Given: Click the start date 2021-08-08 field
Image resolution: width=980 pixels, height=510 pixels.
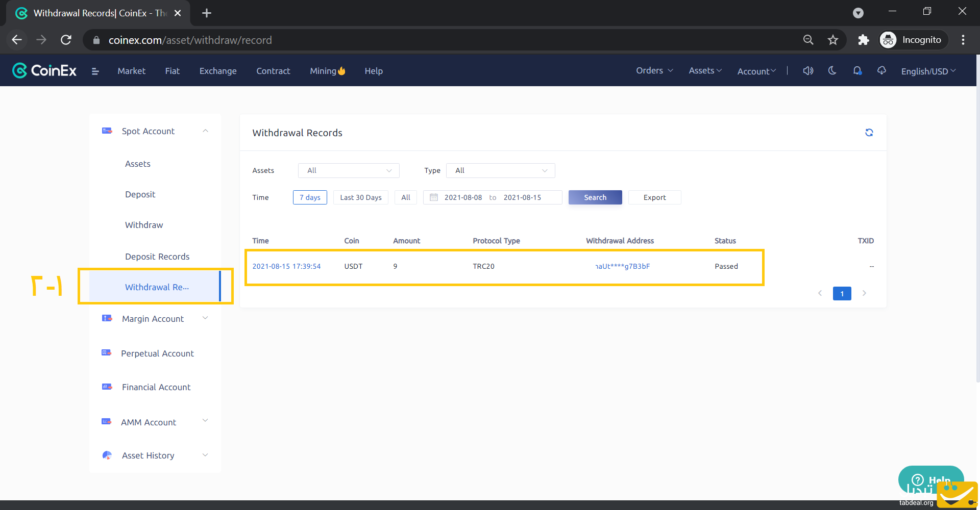Looking at the screenshot, I should point(463,197).
